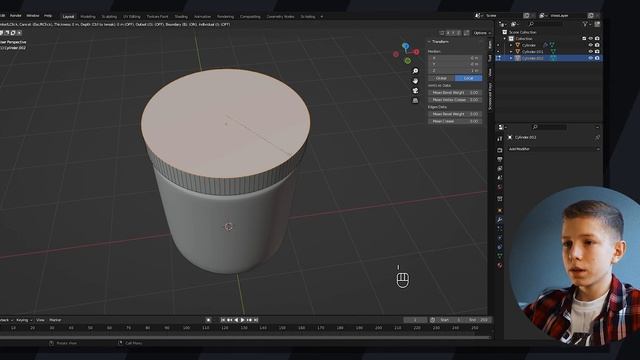
Task: Open the Output properties tab icon
Action: pos(500,159)
